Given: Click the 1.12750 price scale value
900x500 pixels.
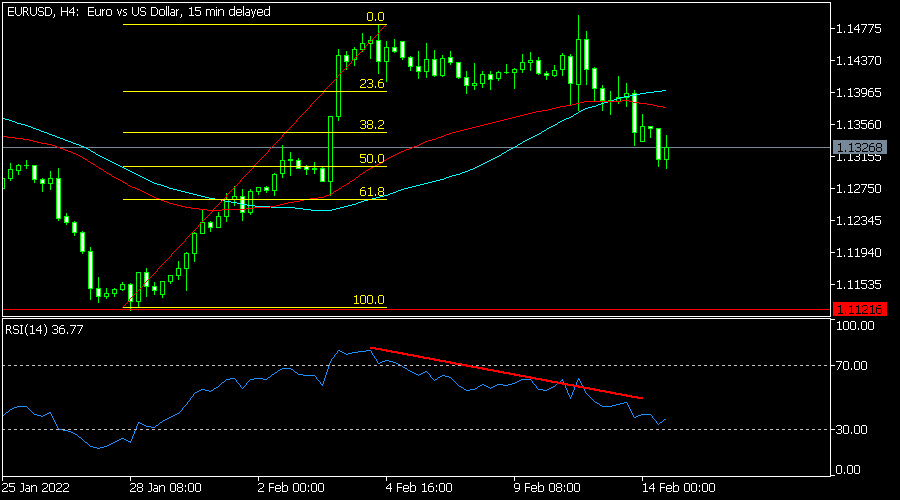Looking at the screenshot, I should pos(859,188).
